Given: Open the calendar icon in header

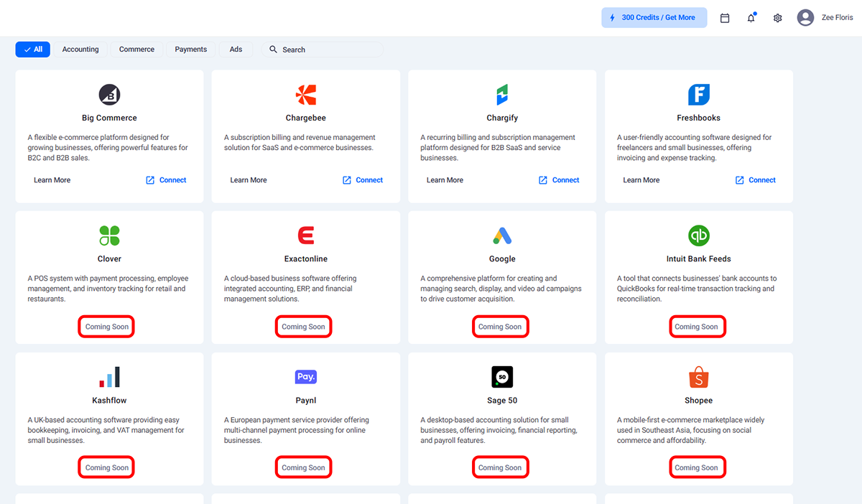Looking at the screenshot, I should [725, 18].
